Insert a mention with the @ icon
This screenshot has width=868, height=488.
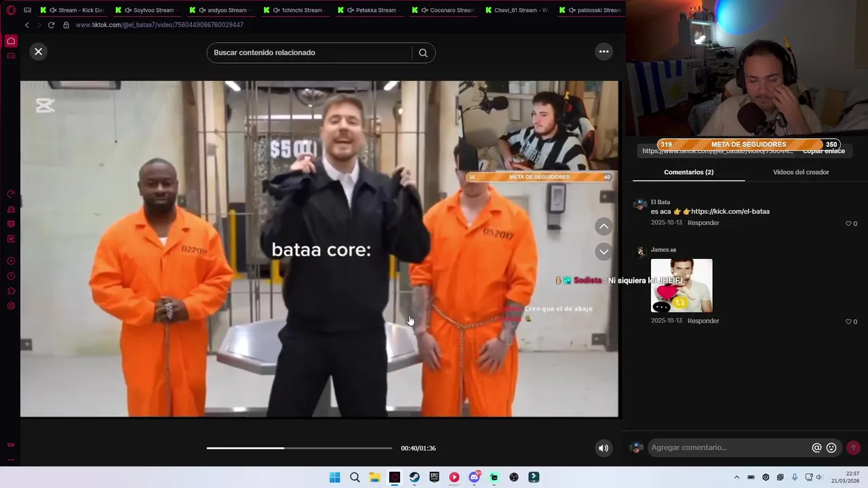816,447
